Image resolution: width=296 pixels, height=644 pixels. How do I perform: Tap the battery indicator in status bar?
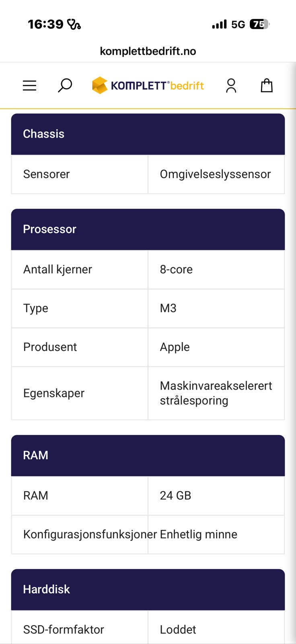260,25
